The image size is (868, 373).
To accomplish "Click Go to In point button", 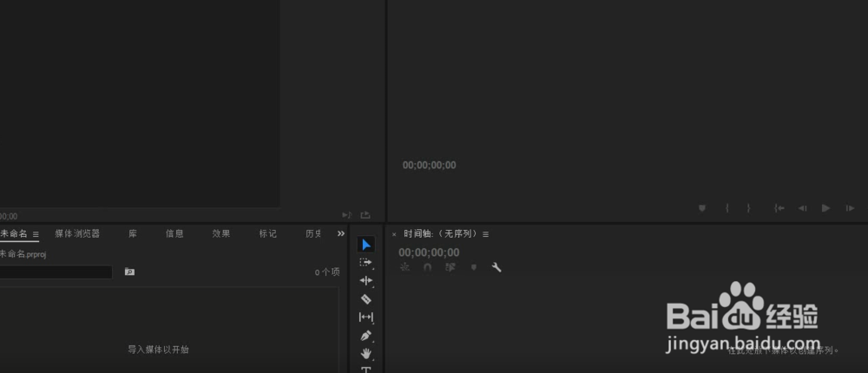I will pos(779,208).
